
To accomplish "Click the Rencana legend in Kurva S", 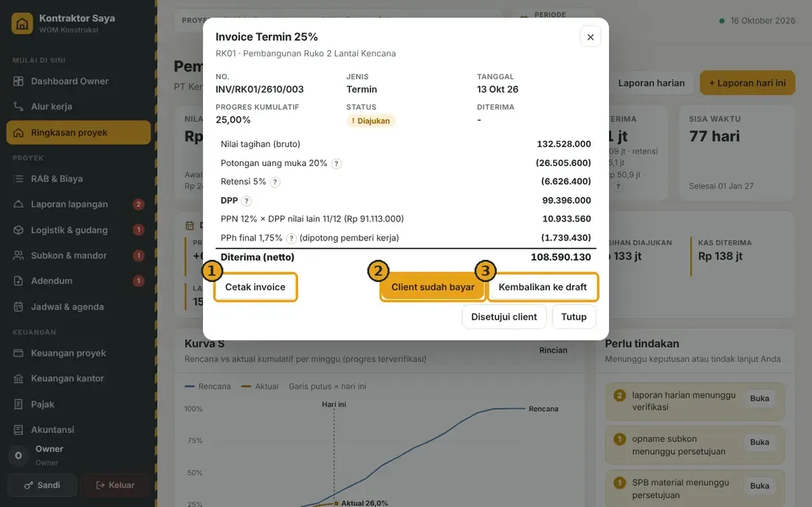I will tap(207, 386).
